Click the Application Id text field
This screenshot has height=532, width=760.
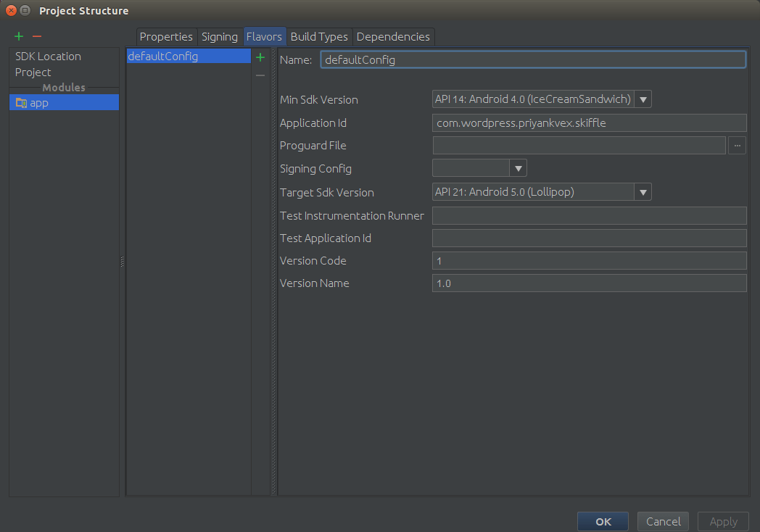pyautogui.click(x=589, y=123)
